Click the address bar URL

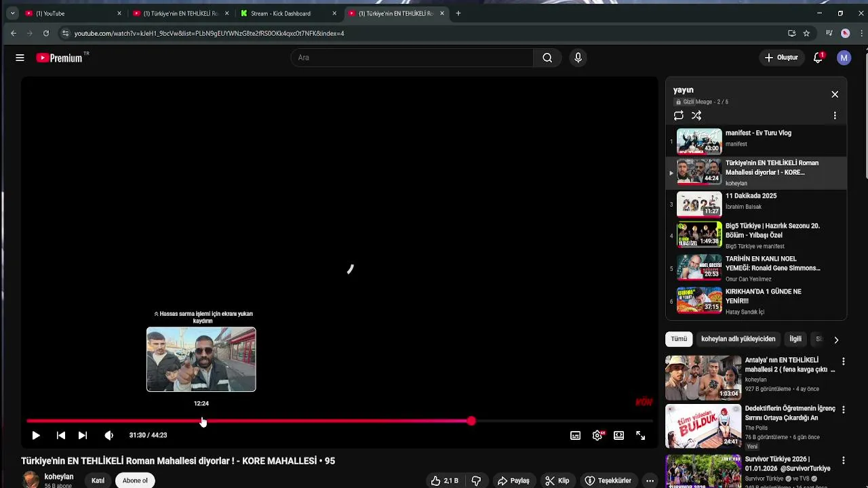(209, 33)
